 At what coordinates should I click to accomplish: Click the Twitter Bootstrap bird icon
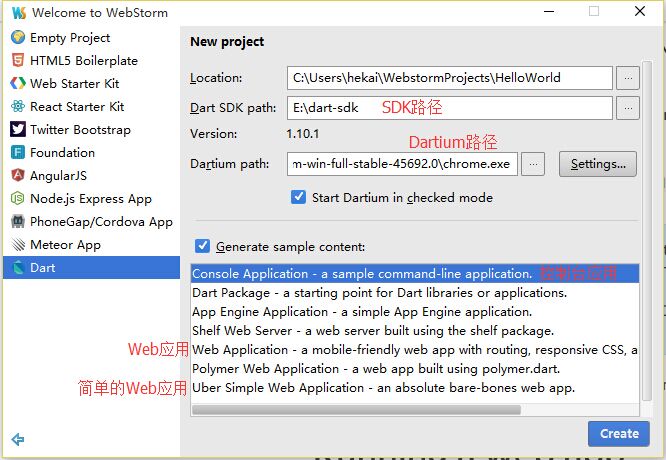point(18,129)
